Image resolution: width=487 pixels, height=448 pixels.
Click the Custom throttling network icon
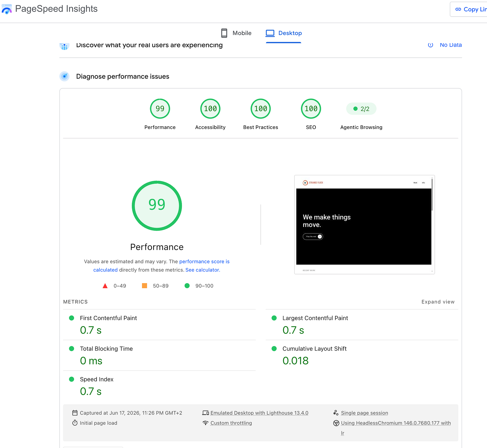tap(206, 423)
